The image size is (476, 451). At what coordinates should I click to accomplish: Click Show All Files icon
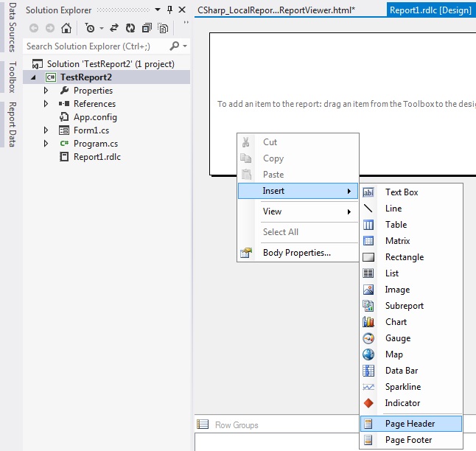[x=163, y=28]
